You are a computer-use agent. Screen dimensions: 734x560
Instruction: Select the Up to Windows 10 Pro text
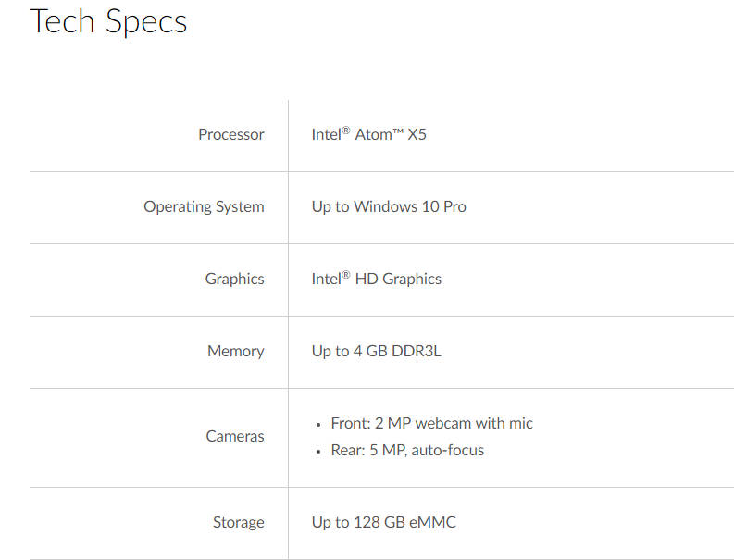389,207
